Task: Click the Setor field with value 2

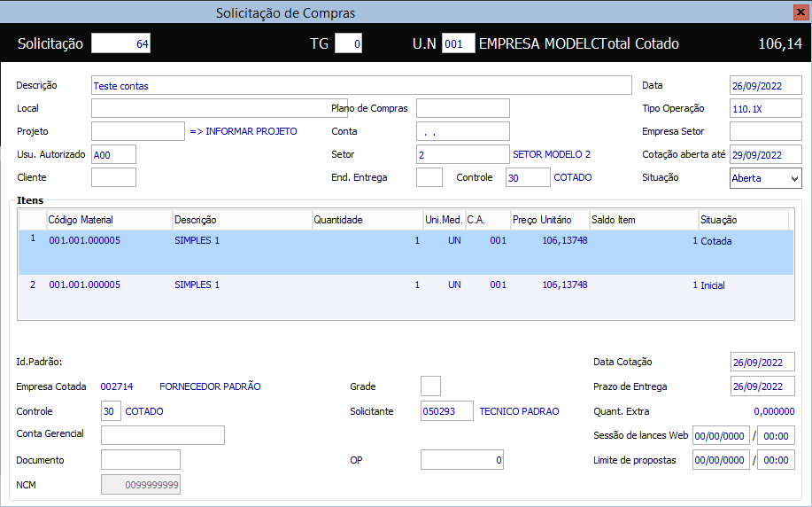Action: click(463, 154)
